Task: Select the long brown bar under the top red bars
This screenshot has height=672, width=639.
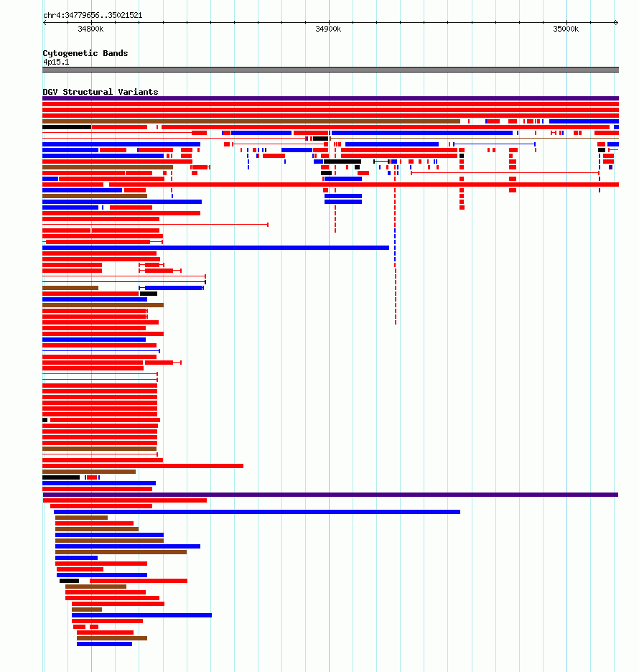Action: coord(251,121)
